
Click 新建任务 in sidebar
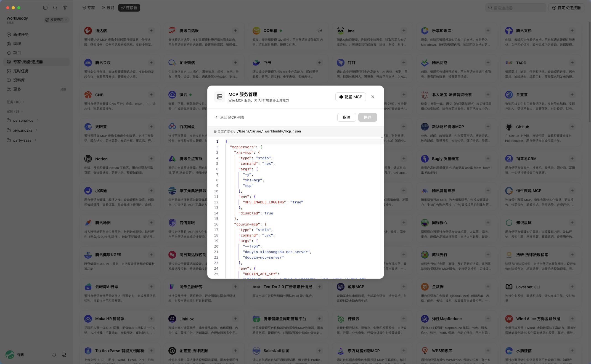36,34
